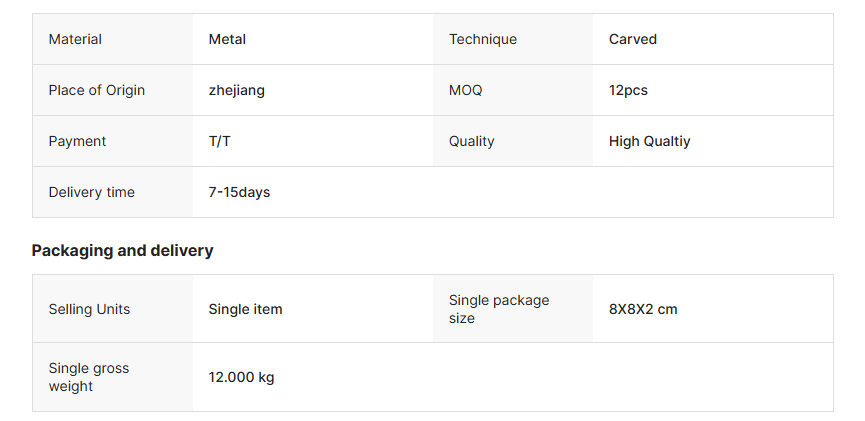Select the High Qualtiy value text

650,141
